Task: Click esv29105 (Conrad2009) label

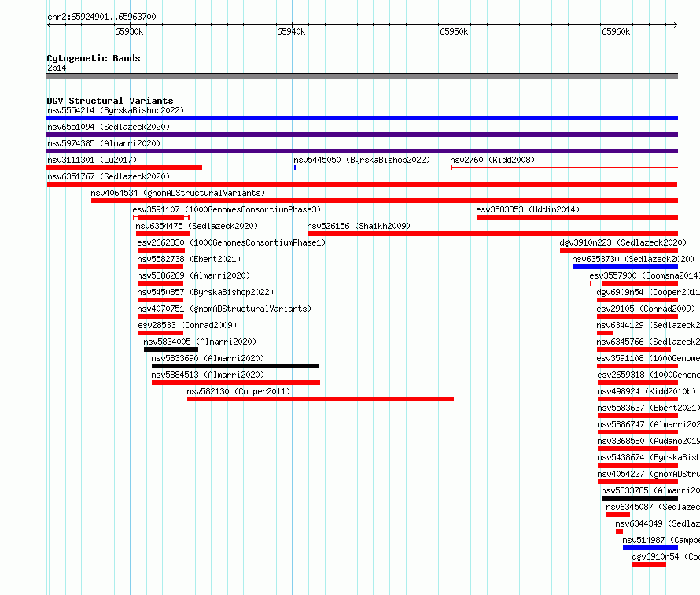Action: click(x=646, y=309)
